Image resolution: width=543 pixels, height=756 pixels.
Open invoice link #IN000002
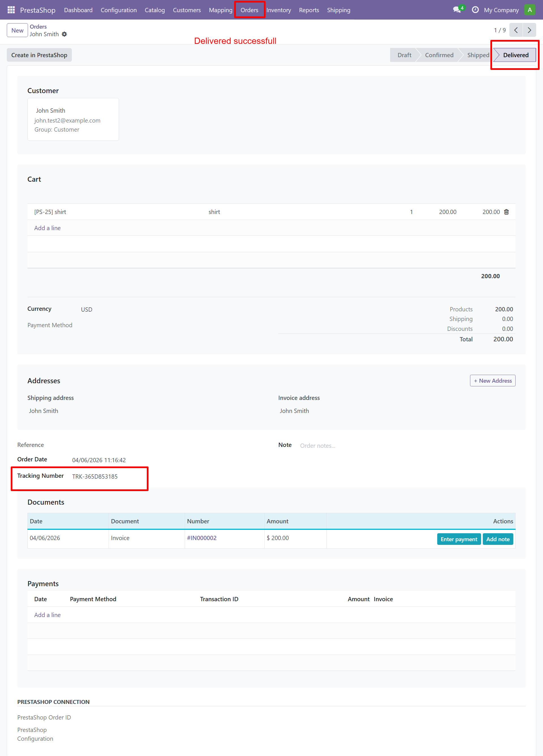(x=202, y=538)
